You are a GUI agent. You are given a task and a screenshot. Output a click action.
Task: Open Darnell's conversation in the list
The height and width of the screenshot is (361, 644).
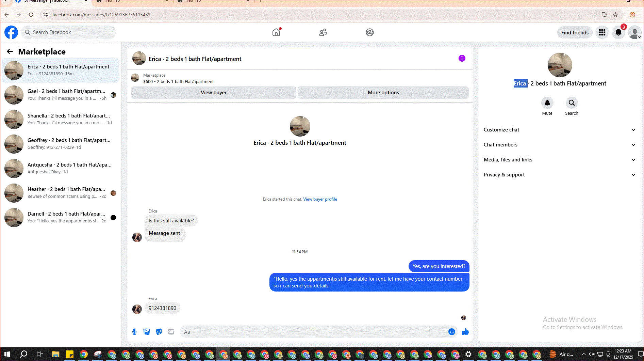pos(61,218)
